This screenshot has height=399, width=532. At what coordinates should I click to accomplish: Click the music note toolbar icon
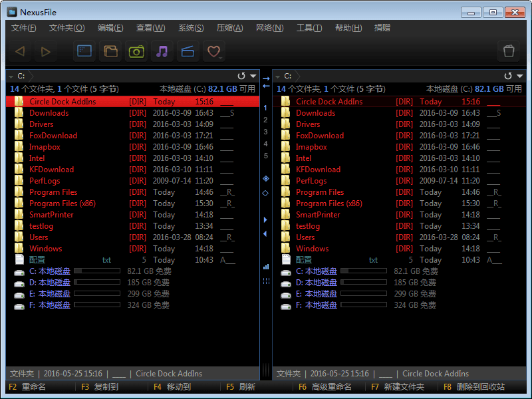(162, 51)
